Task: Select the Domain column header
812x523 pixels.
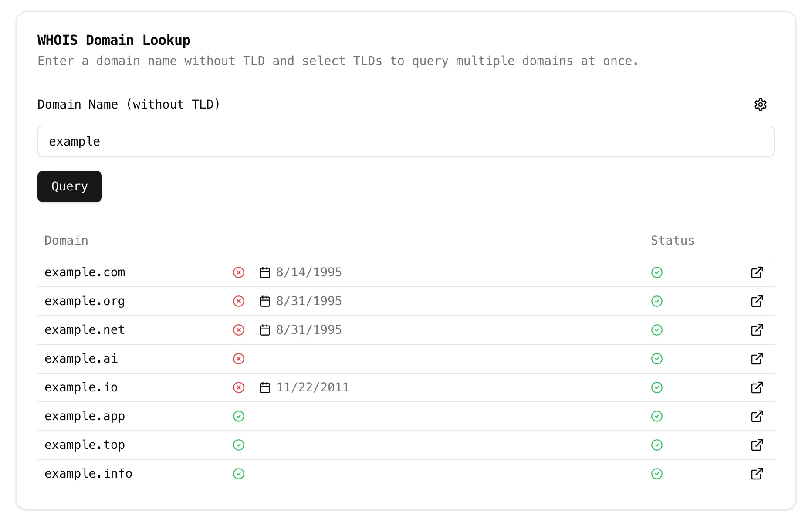Action: click(66, 240)
